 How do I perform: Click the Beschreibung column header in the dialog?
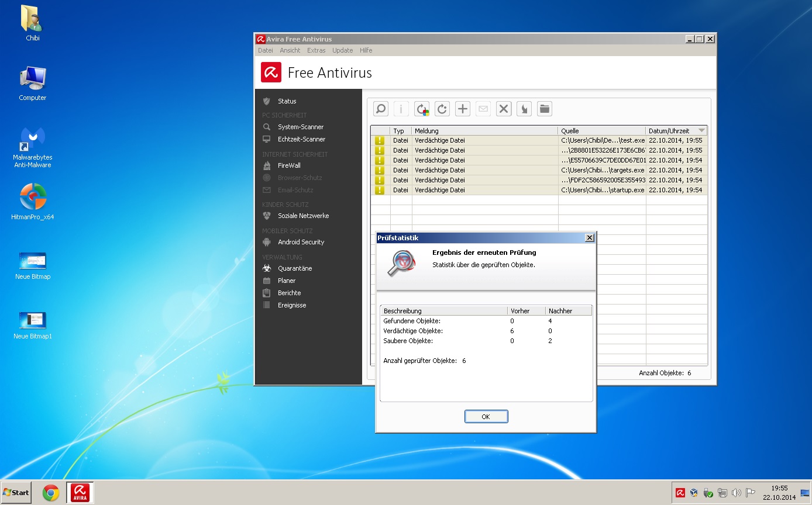(444, 311)
